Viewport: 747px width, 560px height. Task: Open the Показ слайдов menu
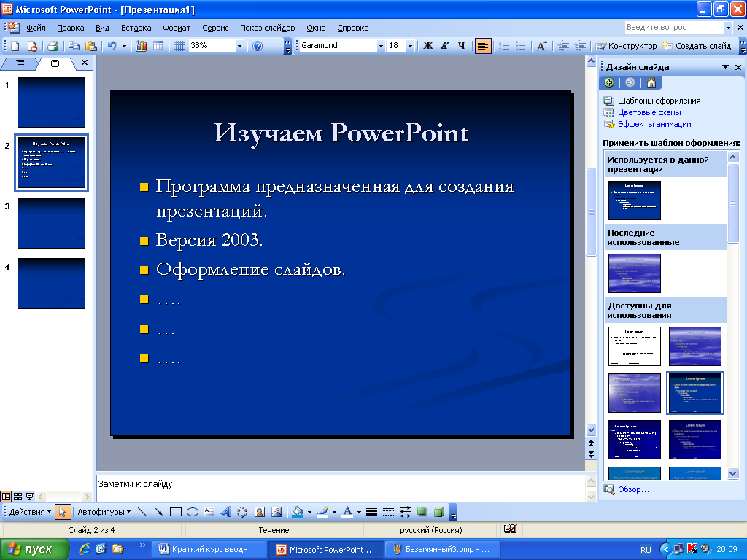click(x=267, y=28)
